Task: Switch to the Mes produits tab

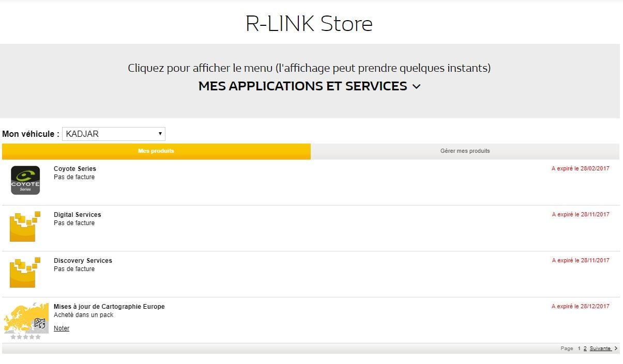Action: click(156, 151)
